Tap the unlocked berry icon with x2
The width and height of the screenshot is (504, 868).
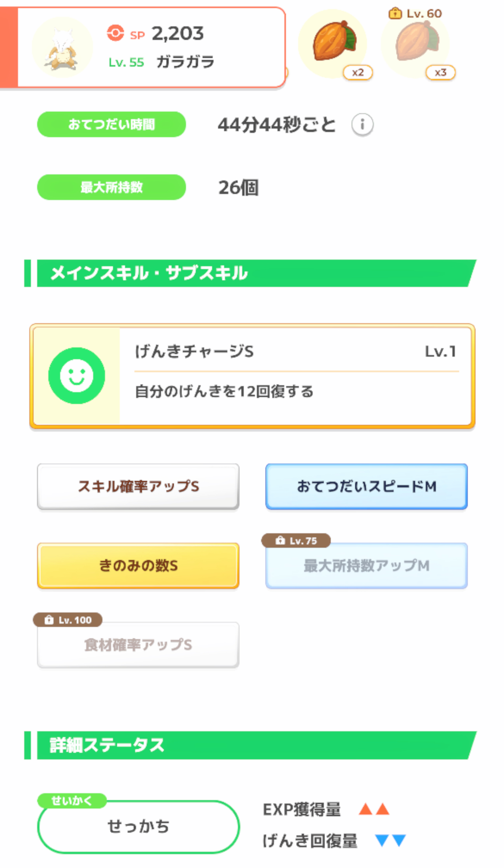pyautogui.click(x=333, y=43)
